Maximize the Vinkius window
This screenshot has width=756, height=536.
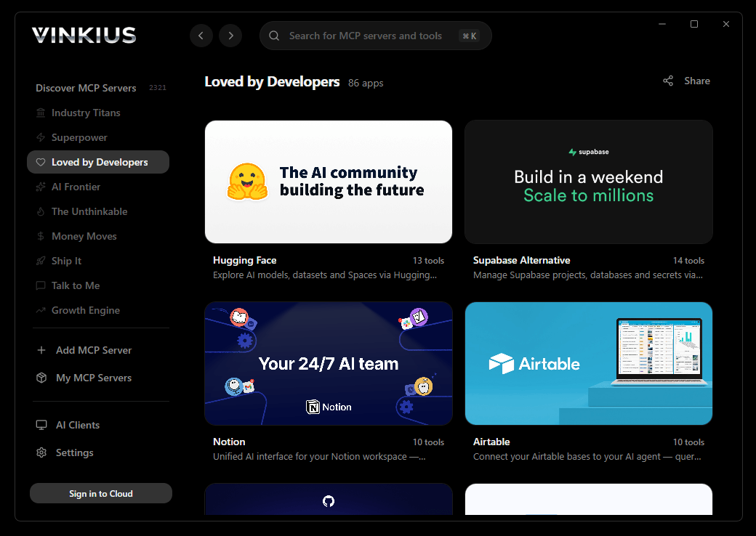tap(694, 24)
